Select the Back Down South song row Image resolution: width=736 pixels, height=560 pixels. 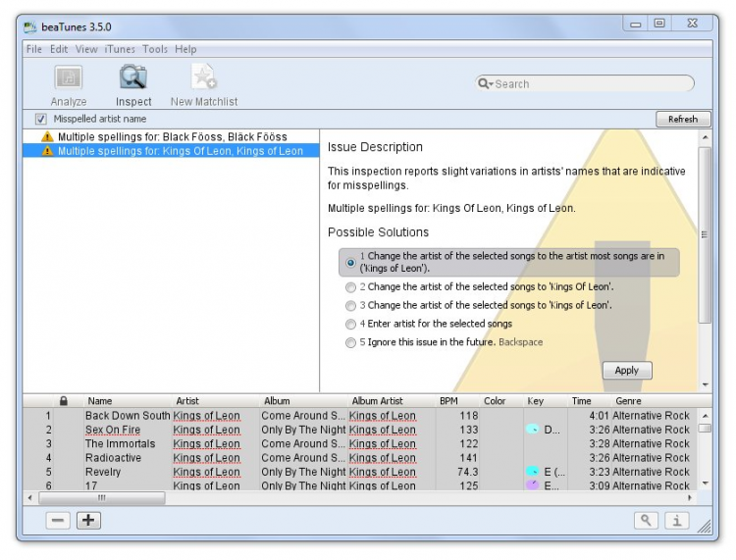coord(360,416)
